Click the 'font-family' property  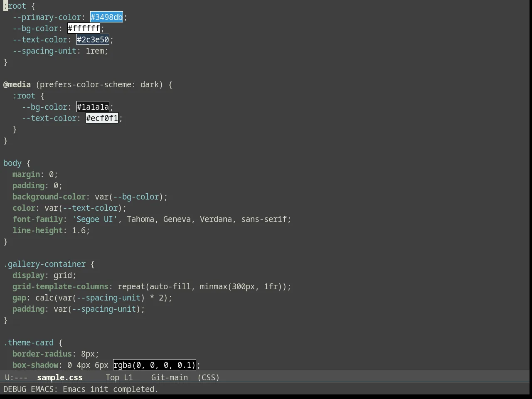[37, 219]
